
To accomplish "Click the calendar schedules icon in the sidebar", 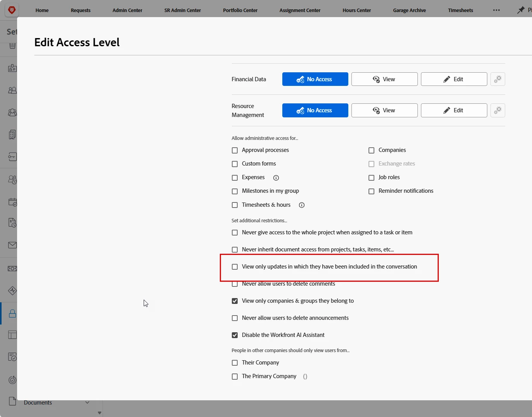I will tap(12, 202).
